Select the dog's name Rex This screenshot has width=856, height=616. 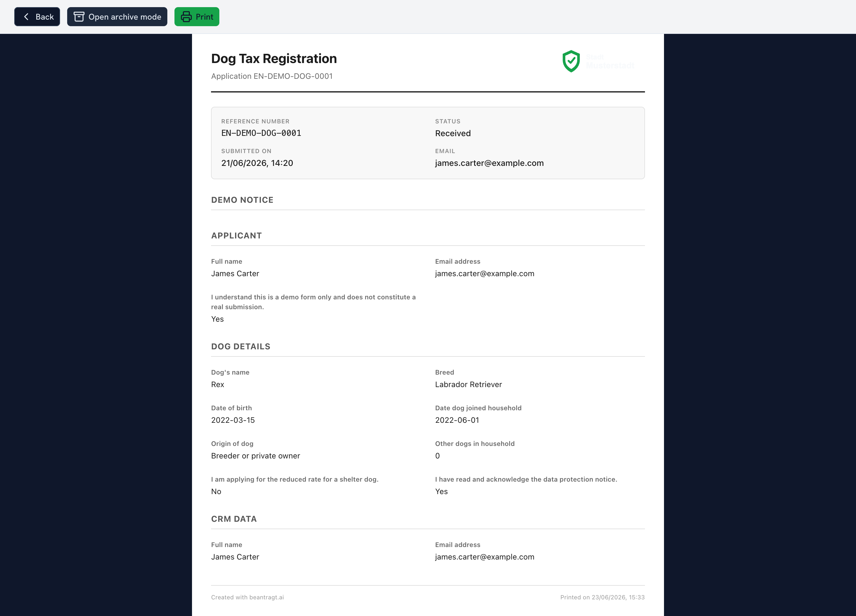pos(217,384)
